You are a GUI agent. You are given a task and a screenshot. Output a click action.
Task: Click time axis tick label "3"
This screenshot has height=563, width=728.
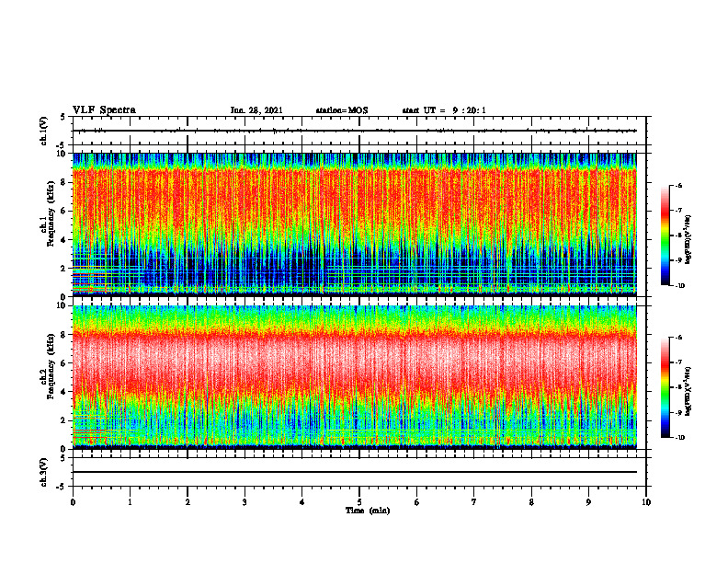pyautogui.click(x=245, y=502)
